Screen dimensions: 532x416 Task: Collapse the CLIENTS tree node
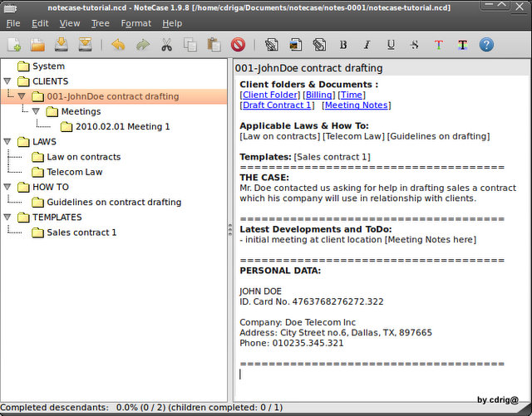click(x=7, y=81)
